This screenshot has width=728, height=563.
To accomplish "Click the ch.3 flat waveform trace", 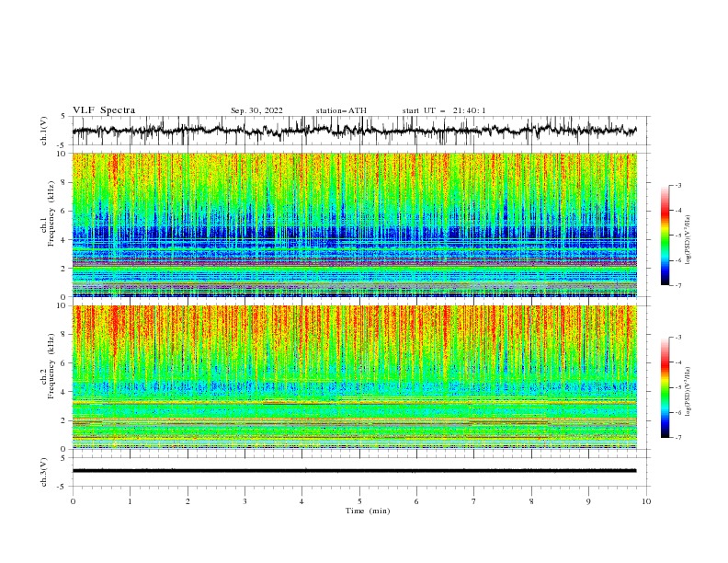I will coord(354,471).
